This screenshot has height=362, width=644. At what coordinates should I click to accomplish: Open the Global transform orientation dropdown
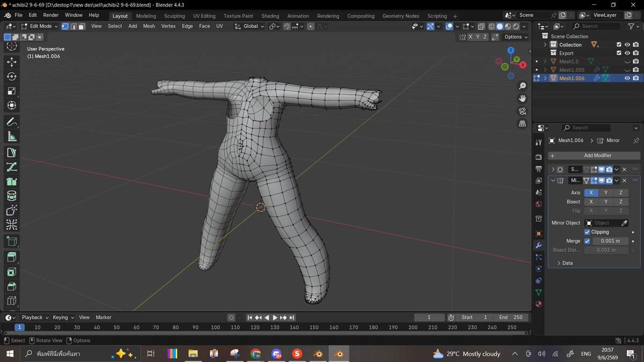[250, 26]
